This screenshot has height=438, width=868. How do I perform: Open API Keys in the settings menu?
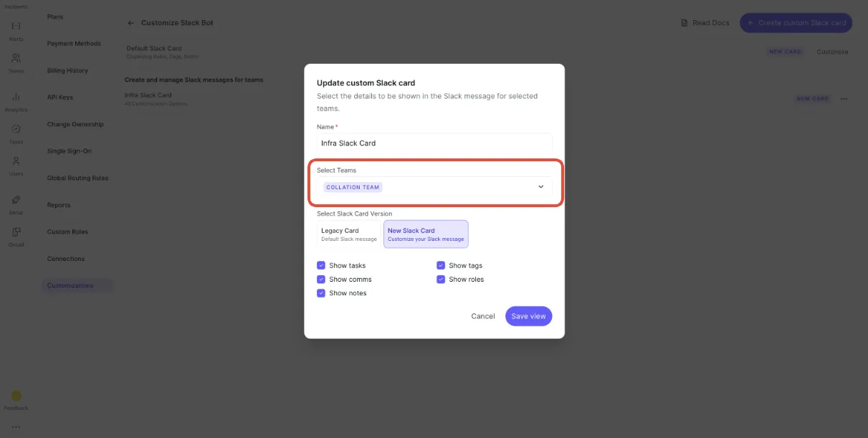60,97
